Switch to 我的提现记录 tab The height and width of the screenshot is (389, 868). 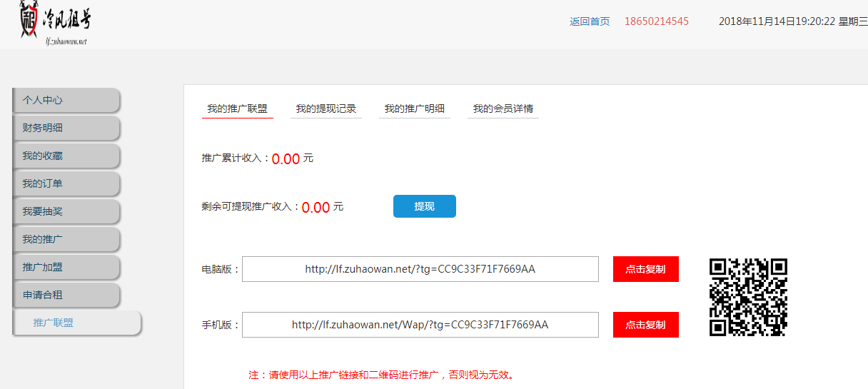(326, 109)
